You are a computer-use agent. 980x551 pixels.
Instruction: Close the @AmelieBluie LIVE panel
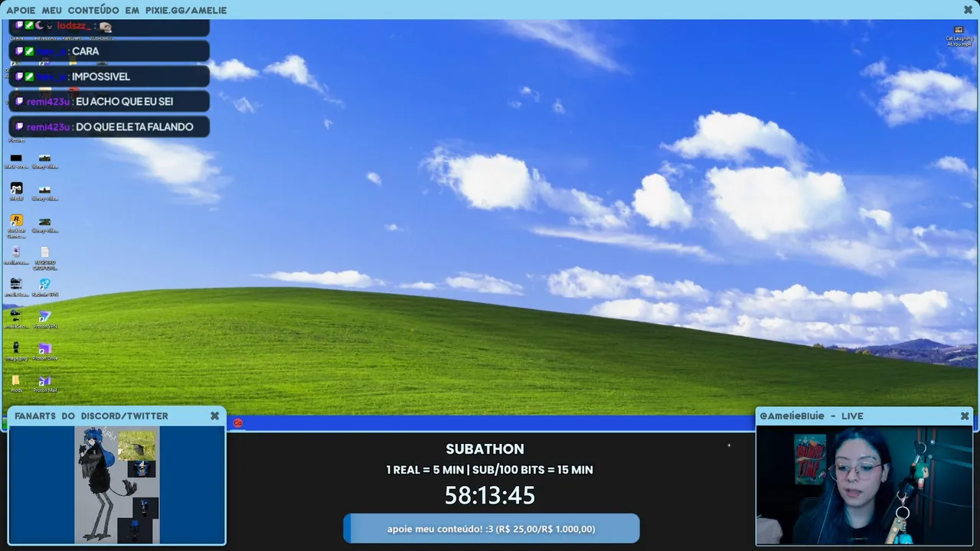[965, 416]
